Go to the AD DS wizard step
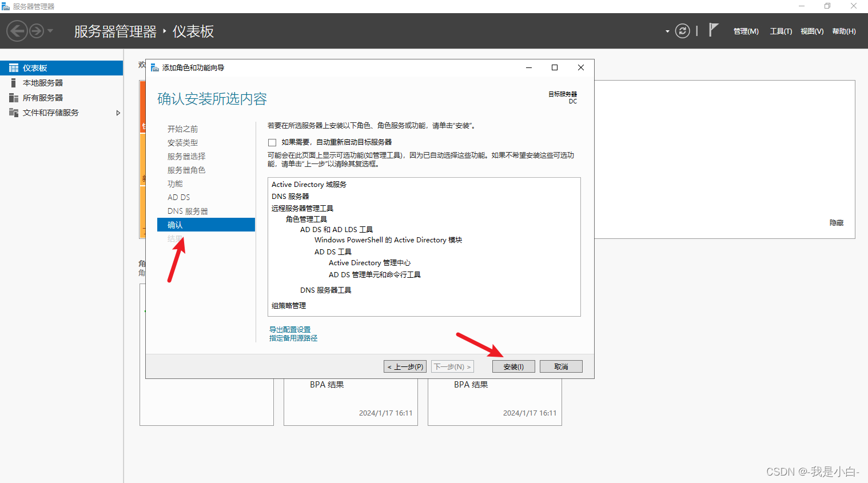The height and width of the screenshot is (483, 868). (178, 197)
